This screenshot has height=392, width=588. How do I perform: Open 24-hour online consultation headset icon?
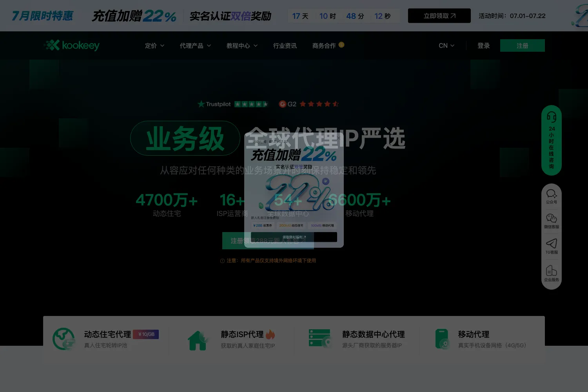[552, 116]
